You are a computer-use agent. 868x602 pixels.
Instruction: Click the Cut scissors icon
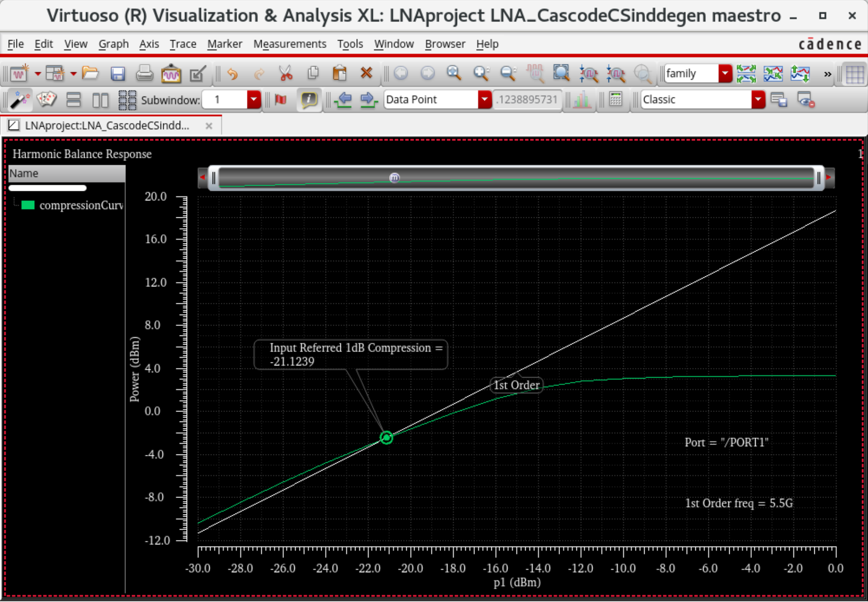tap(286, 74)
